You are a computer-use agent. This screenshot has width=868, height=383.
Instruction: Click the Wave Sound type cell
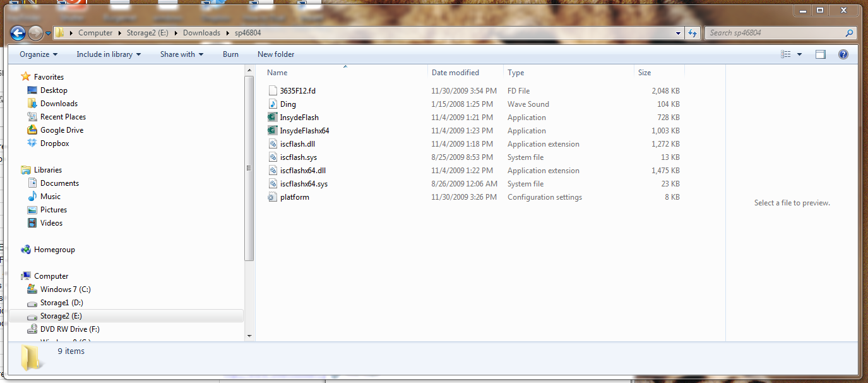528,104
